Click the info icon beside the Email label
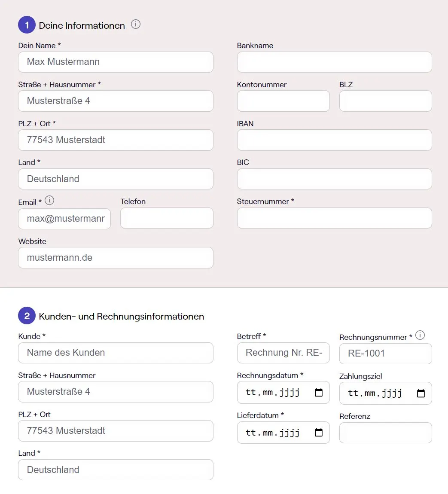This screenshot has height=494, width=448. point(50,200)
